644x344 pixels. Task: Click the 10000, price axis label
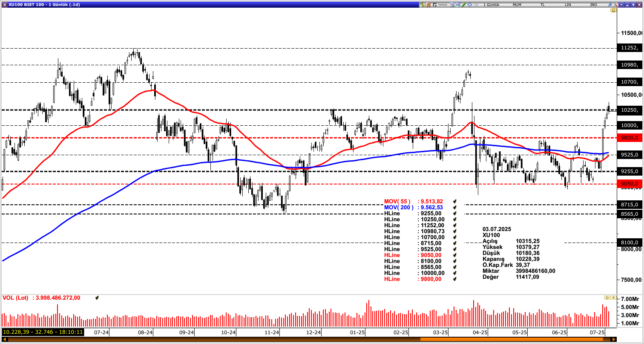[629, 125]
